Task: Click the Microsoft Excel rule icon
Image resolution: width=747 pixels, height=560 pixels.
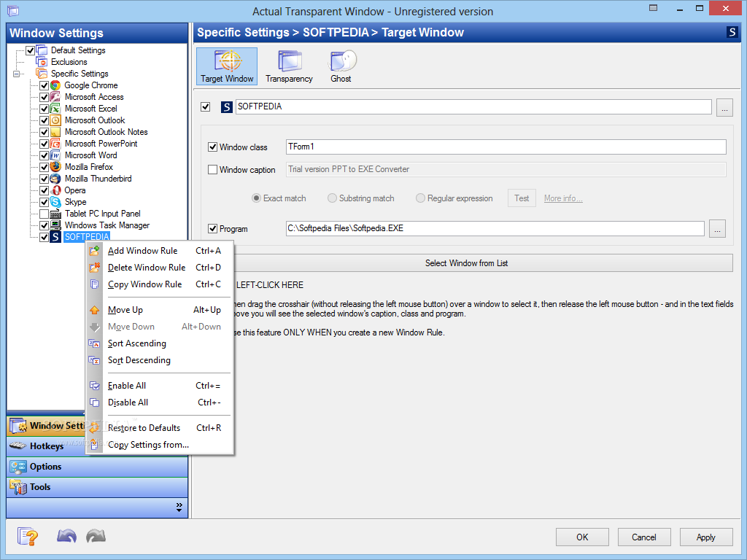Action: (x=55, y=109)
